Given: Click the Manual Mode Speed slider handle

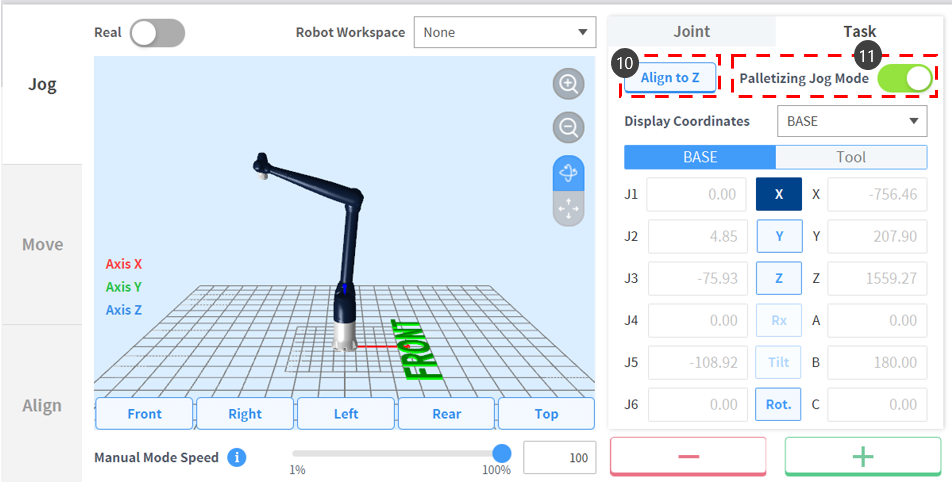Looking at the screenshot, I should (x=502, y=454).
